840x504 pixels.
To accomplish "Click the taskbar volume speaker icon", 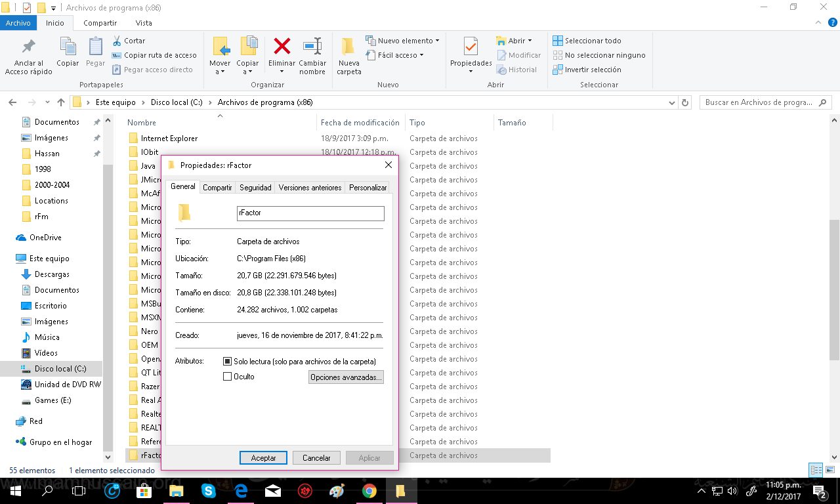I will tap(732, 490).
